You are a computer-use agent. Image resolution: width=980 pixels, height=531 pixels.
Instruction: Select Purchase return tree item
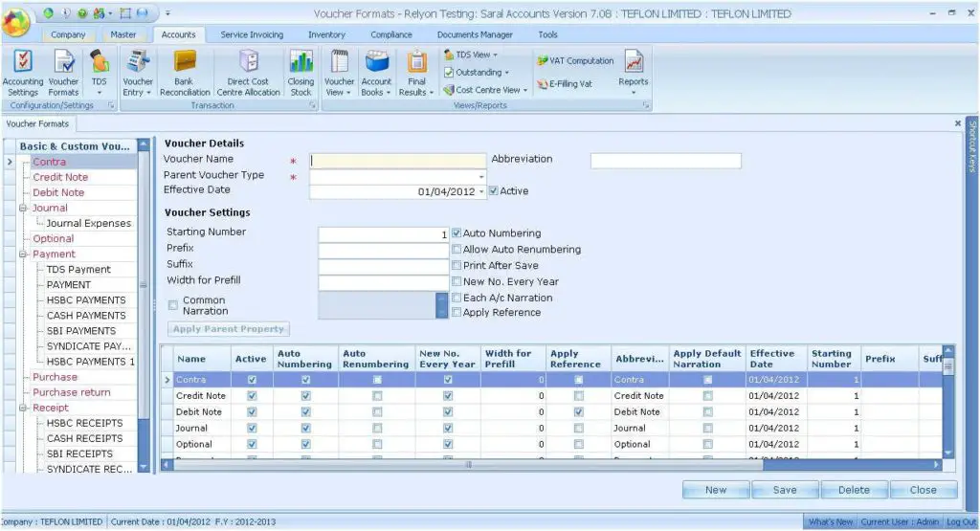(71, 392)
